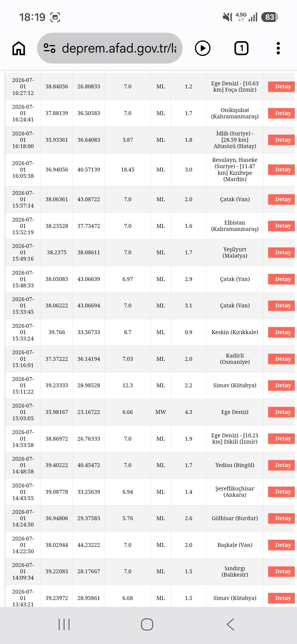View Detay for Kızıltepe (Mardin) 3.0 quake
Viewport: 297px width, 644px height.
click(281, 170)
